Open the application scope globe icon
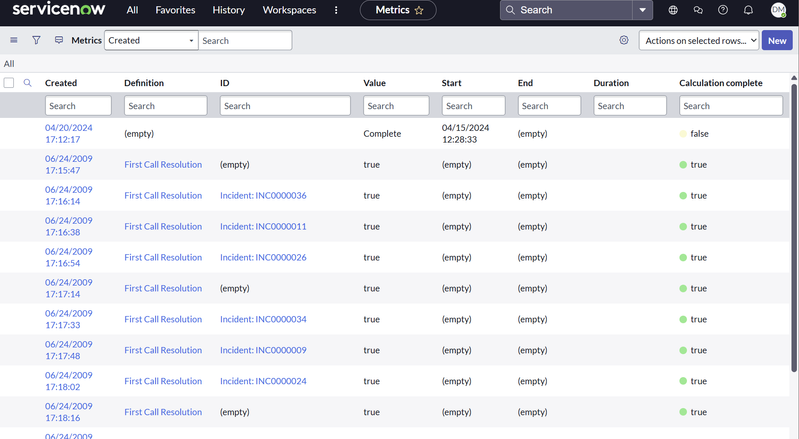This screenshot has height=439, width=799. pos(673,10)
